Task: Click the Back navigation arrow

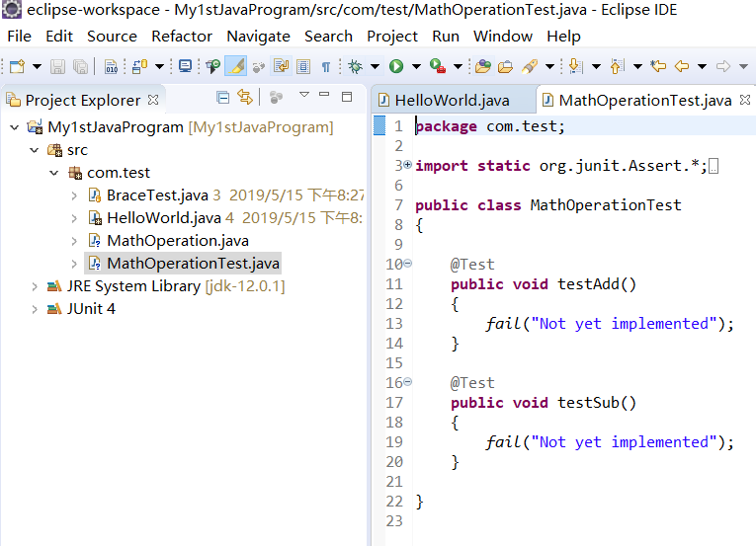Action: (x=682, y=66)
